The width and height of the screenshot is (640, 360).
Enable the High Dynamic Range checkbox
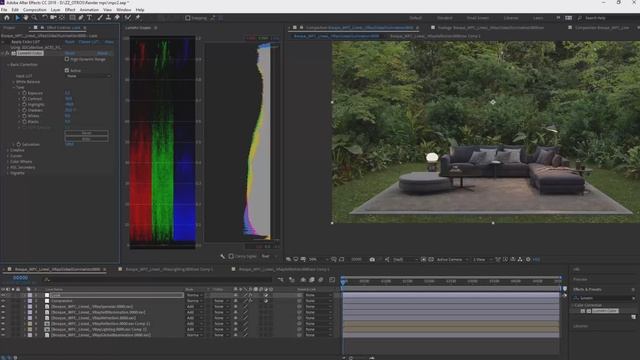tap(67, 59)
